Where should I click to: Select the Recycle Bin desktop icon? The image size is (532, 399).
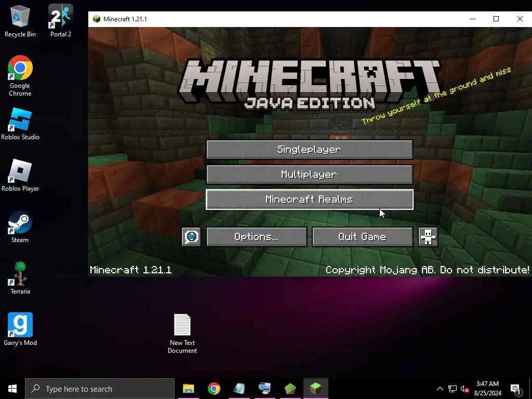20,21
